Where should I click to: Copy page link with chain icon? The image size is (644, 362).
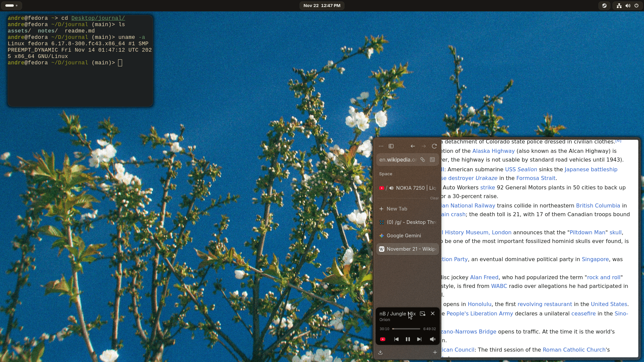pos(423,160)
